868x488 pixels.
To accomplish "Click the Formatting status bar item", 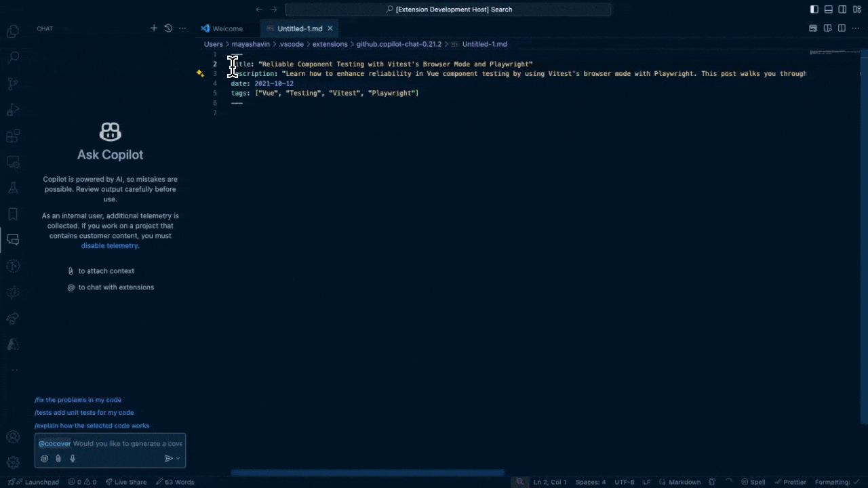I will 836,482.
